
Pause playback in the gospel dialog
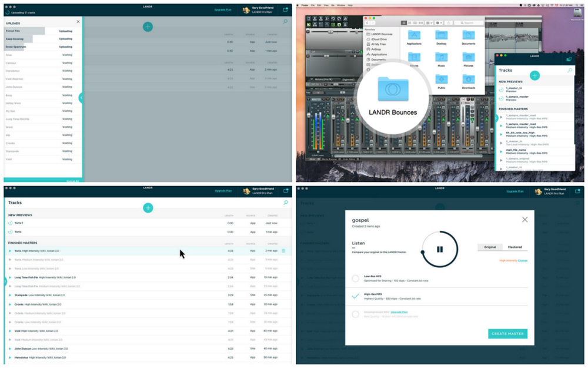point(439,249)
